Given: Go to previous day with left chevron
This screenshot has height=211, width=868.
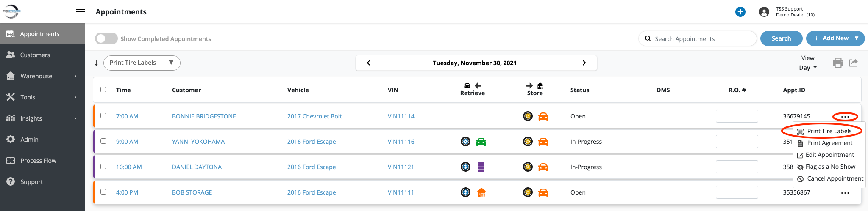Looking at the screenshot, I should pos(368,63).
